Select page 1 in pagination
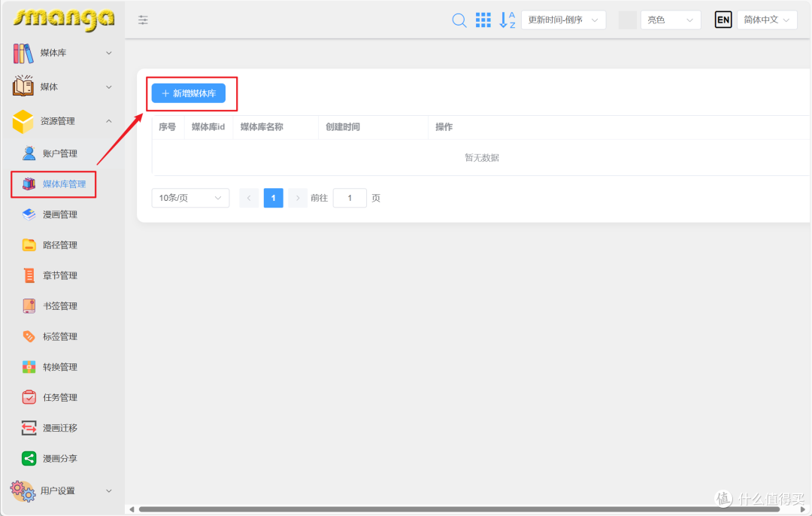Viewport: 812px width, 516px height. click(x=274, y=198)
